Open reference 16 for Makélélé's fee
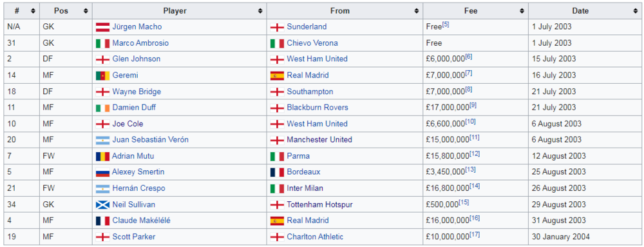The width and height of the screenshot is (644, 247). 475,218
